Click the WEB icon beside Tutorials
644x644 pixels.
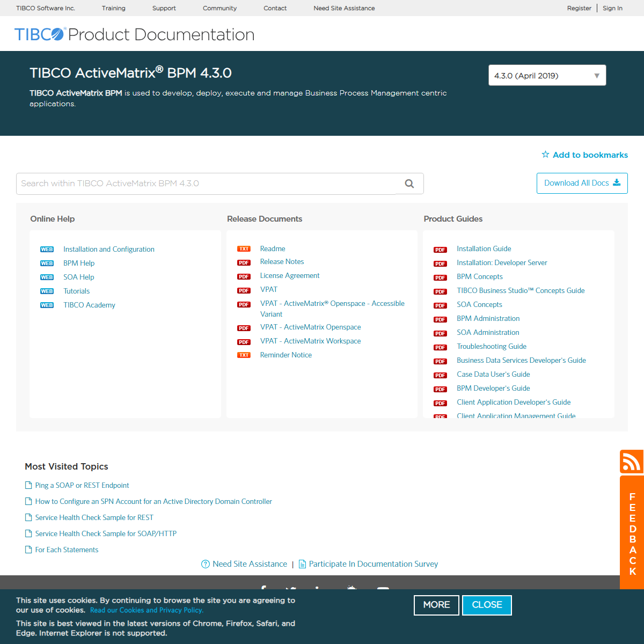tap(47, 291)
